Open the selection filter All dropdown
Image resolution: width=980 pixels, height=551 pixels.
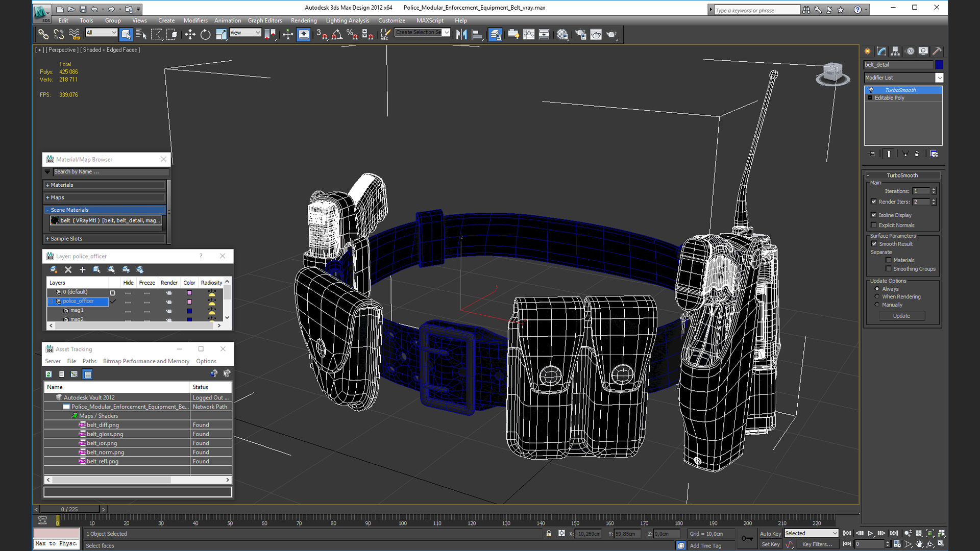pyautogui.click(x=101, y=32)
